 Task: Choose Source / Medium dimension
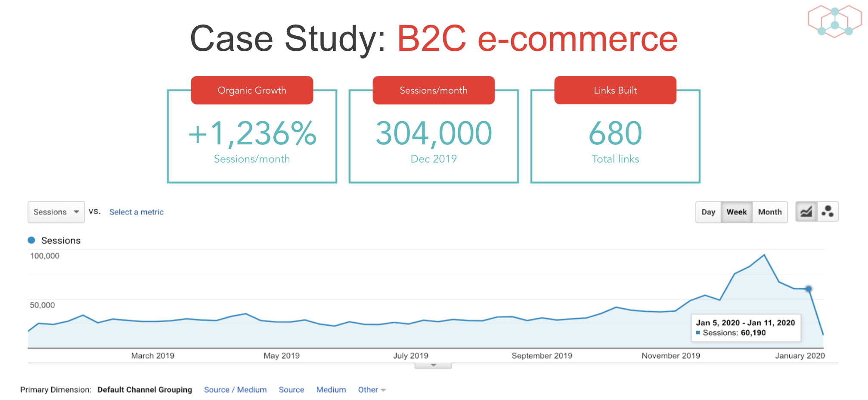235,390
